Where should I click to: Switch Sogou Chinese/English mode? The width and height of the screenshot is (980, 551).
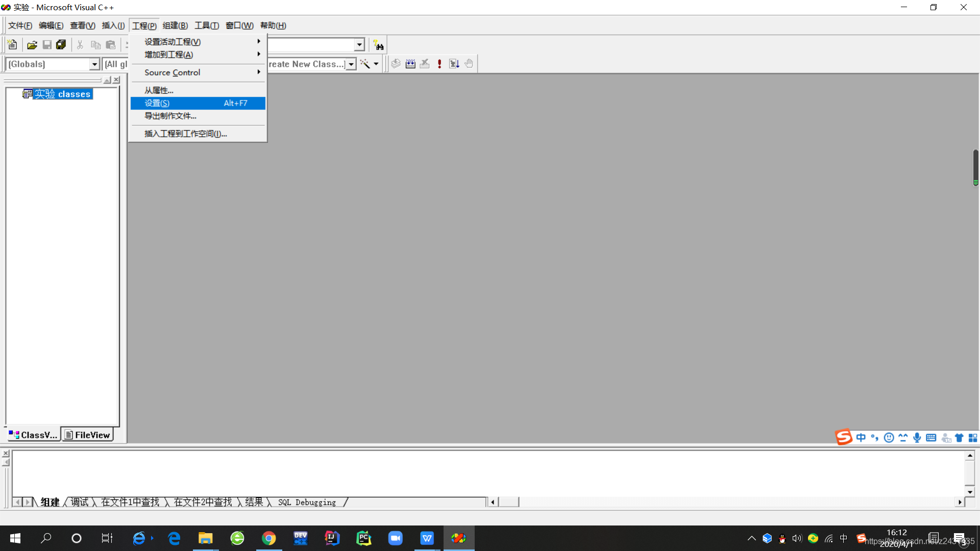[x=861, y=438]
